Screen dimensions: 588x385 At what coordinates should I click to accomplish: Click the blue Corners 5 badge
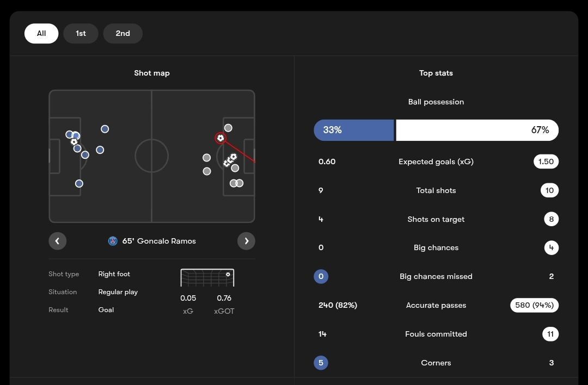point(321,363)
